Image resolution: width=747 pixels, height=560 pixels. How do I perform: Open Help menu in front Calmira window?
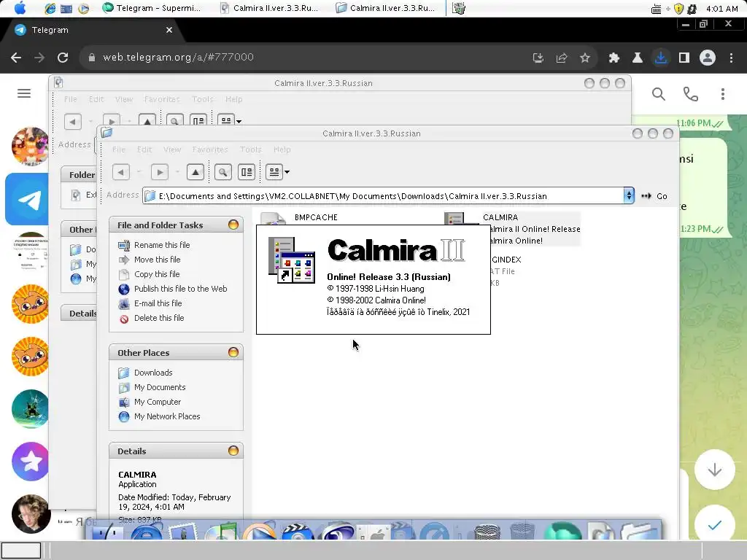282,149
